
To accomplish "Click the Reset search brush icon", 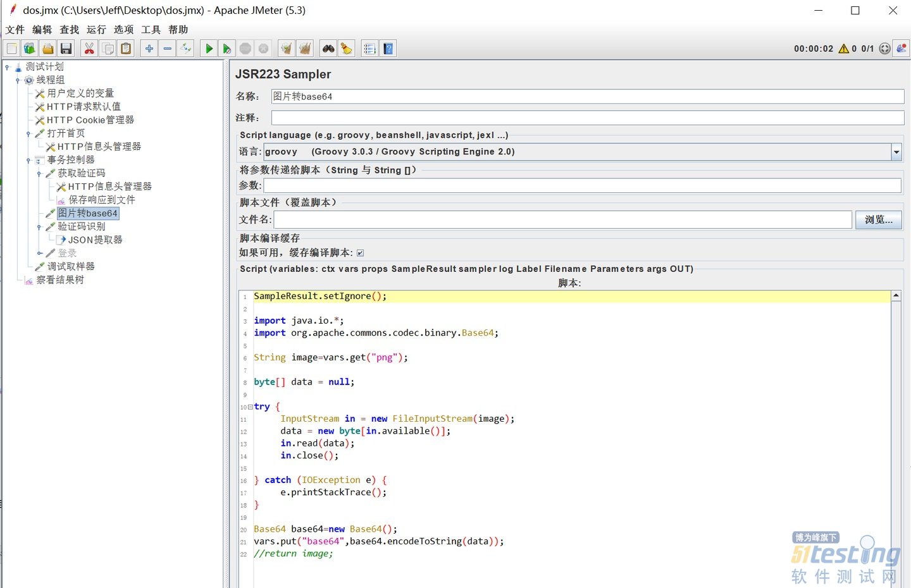I will click(346, 49).
